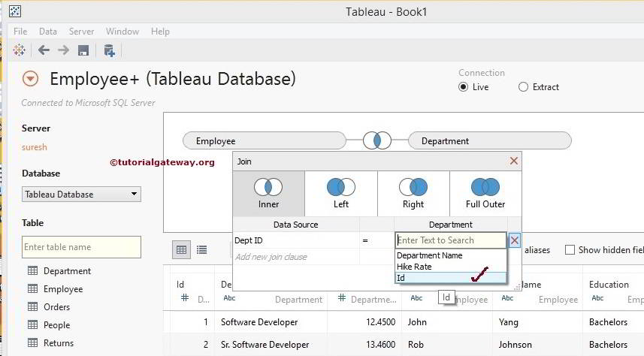
Task: Choose Id from the field list
Action: pos(451,278)
